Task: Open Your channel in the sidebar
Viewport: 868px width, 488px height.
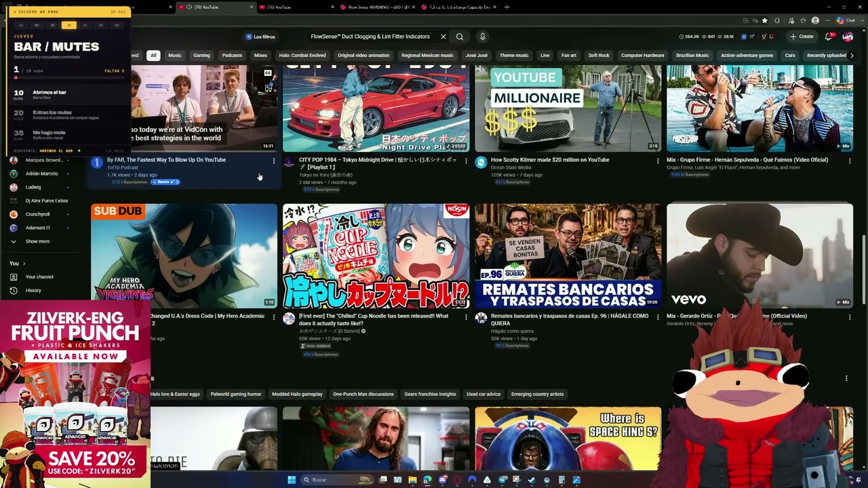Action: pos(39,277)
